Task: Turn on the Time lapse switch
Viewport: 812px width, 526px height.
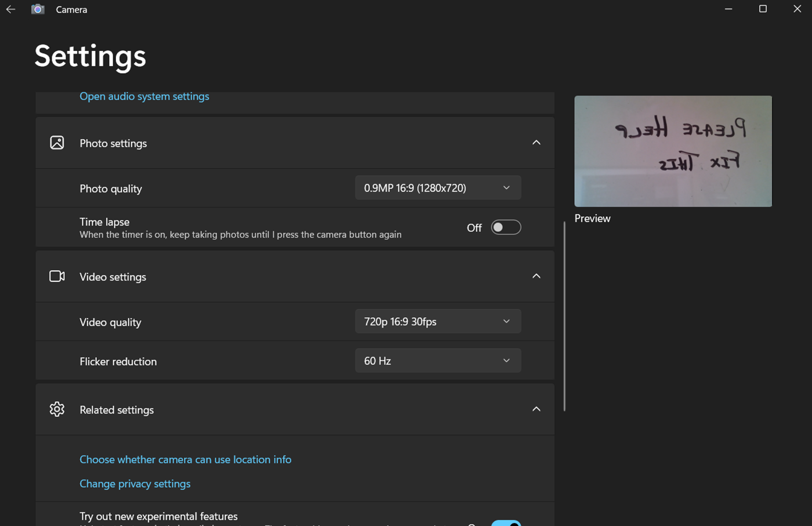Action: [x=506, y=227]
